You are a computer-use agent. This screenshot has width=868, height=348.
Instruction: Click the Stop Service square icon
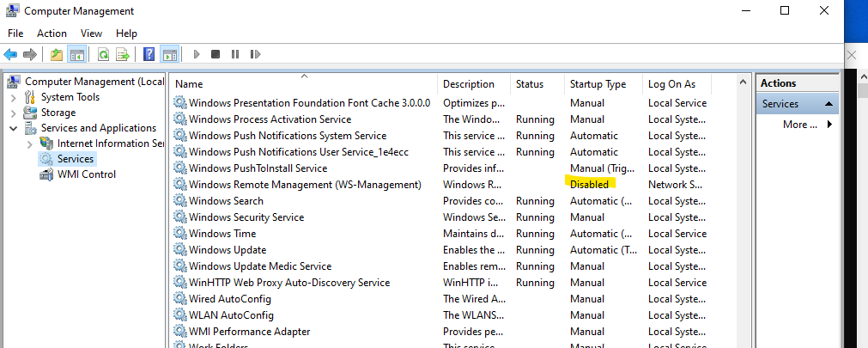(215, 54)
